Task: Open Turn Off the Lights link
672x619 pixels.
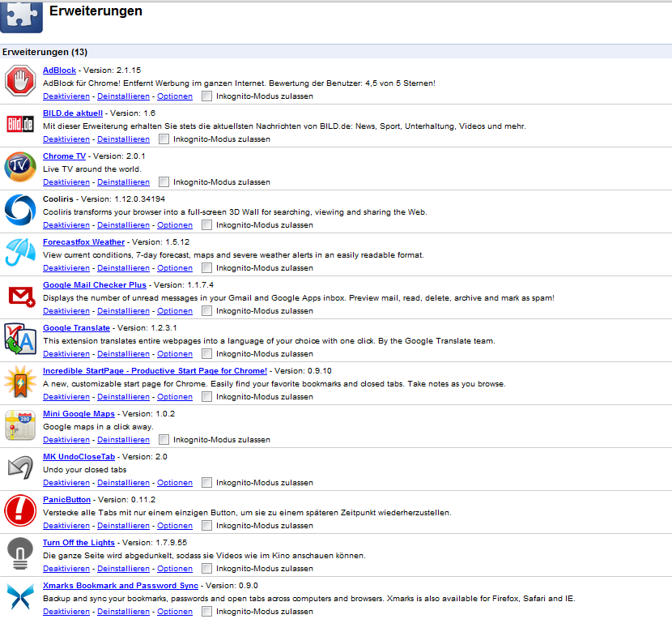Action: 79,542
